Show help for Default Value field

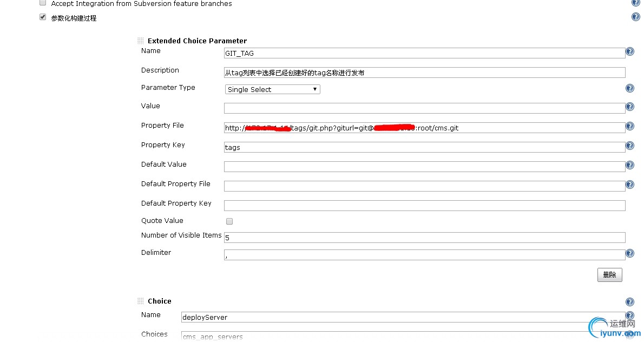click(629, 165)
